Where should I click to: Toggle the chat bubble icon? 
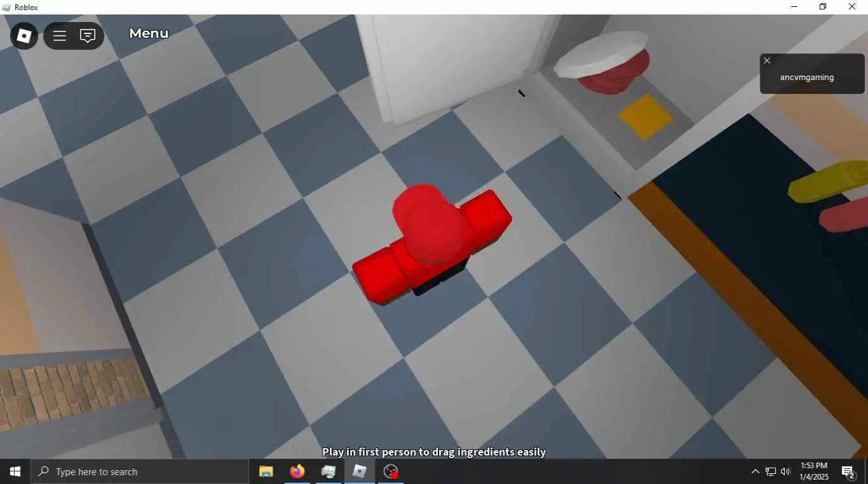[88, 36]
